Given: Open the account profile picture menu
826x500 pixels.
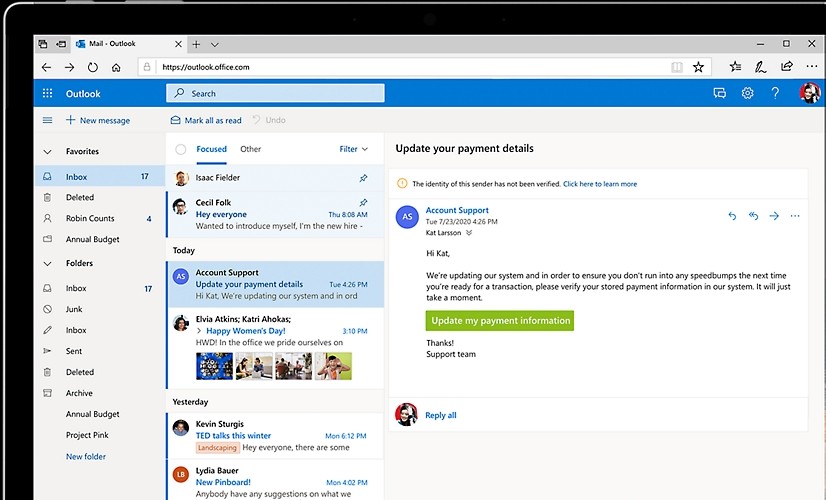Looking at the screenshot, I should coord(810,93).
